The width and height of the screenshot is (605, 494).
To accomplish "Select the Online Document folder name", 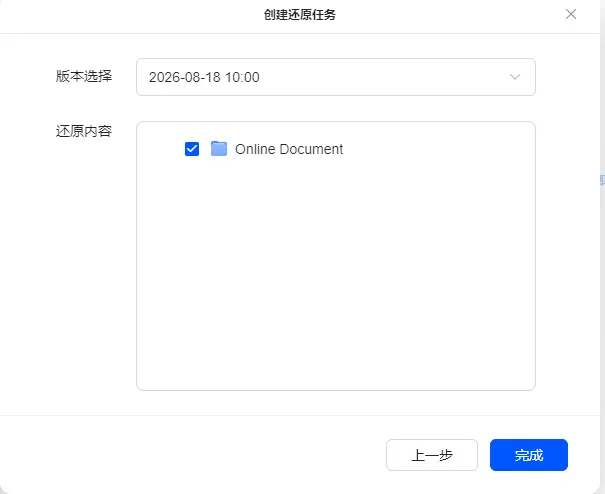I will [289, 149].
